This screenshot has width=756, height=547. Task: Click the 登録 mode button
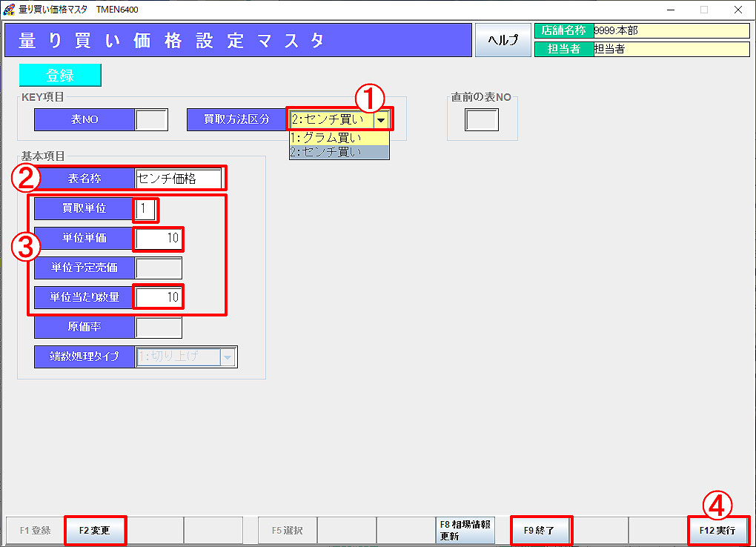coord(60,76)
